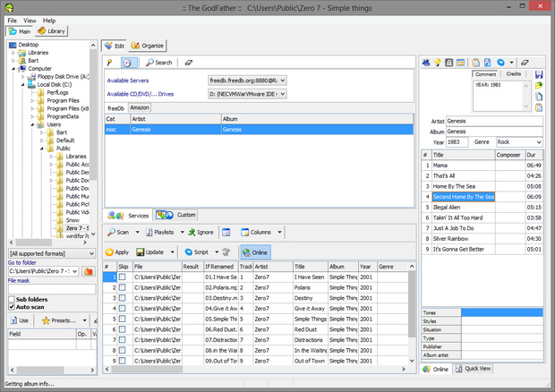Check Skip box for row 2 Polaris
Image resolution: width=555 pixels, height=392 pixels.
122,287
